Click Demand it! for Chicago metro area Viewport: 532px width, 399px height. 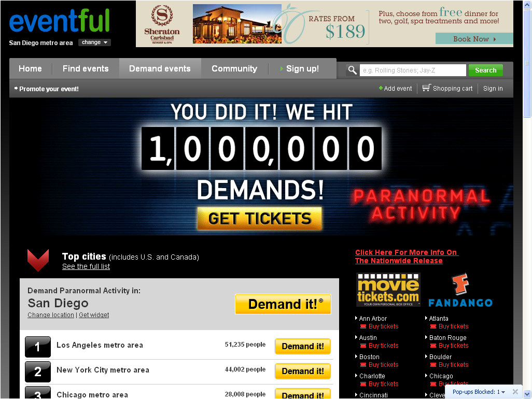pyautogui.click(x=303, y=394)
